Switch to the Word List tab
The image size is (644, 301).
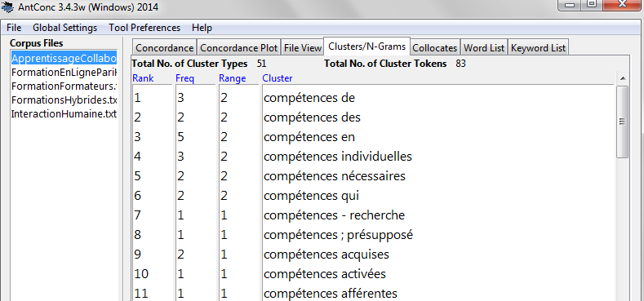coord(484,47)
